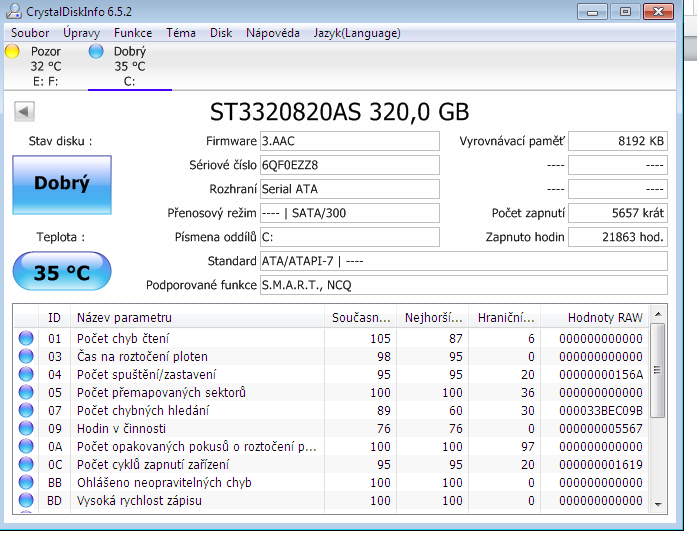The height and width of the screenshot is (535, 697).
Task: Click status orb in row 01 Počet chyb čtení
Action: (x=26, y=338)
